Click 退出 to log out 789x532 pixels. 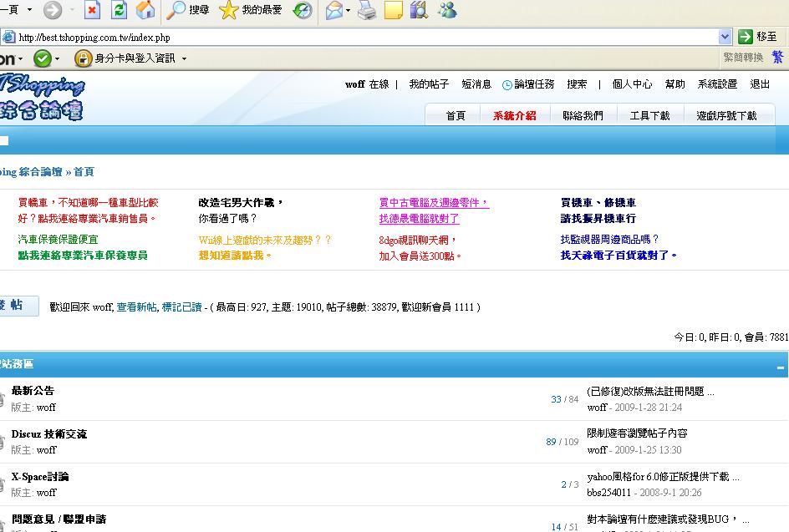pyautogui.click(x=759, y=84)
